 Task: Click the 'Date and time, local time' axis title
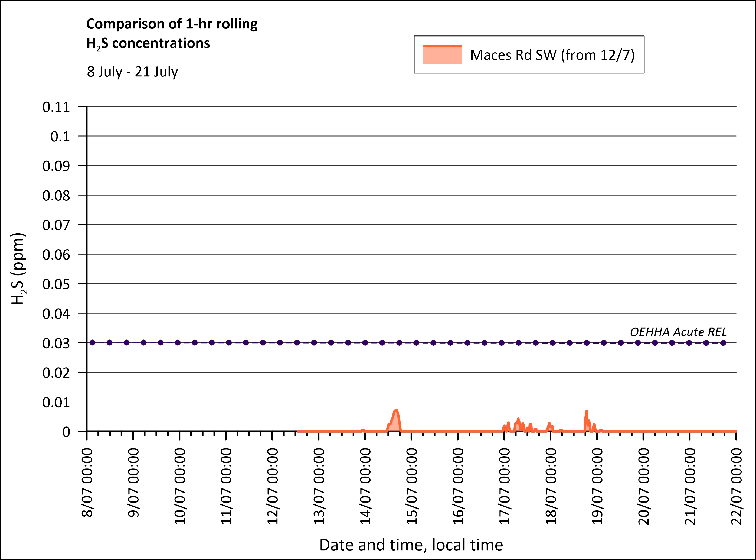pyautogui.click(x=411, y=545)
